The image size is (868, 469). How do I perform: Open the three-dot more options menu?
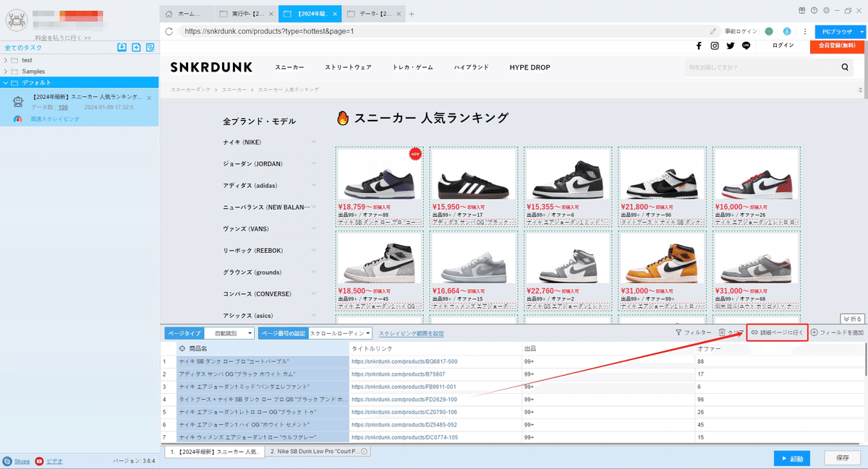804,31
